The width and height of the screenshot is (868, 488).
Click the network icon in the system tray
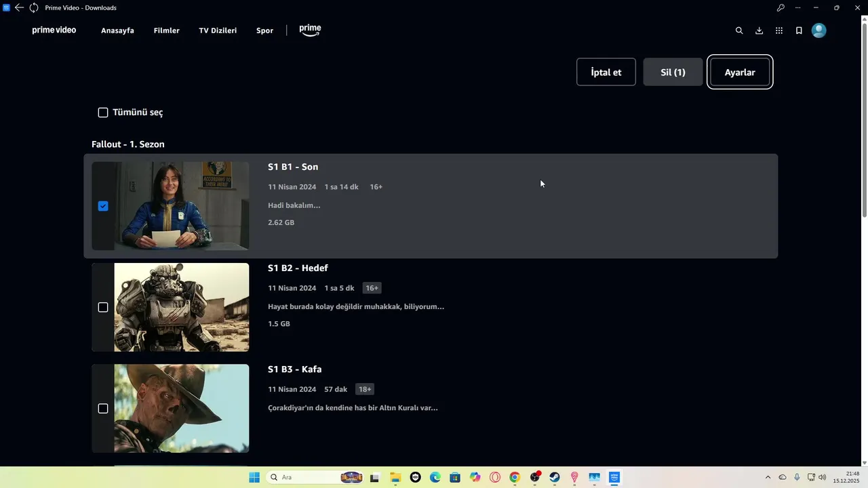pos(811,477)
